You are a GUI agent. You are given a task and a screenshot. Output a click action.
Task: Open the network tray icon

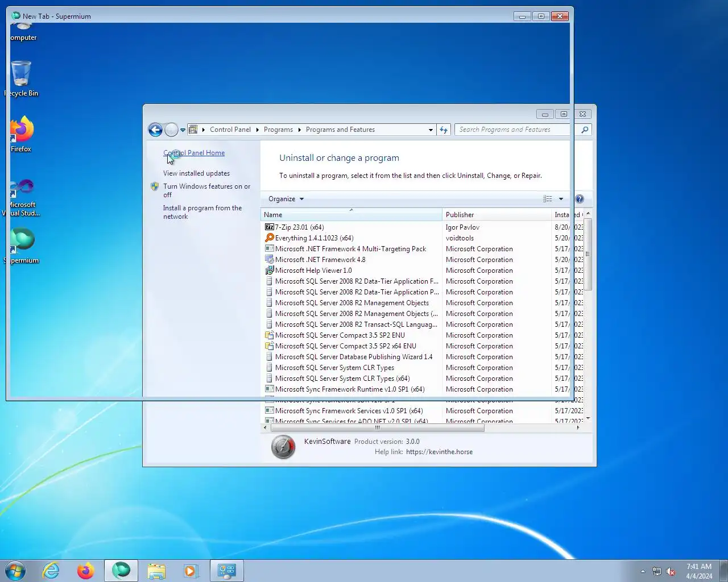[657, 571]
